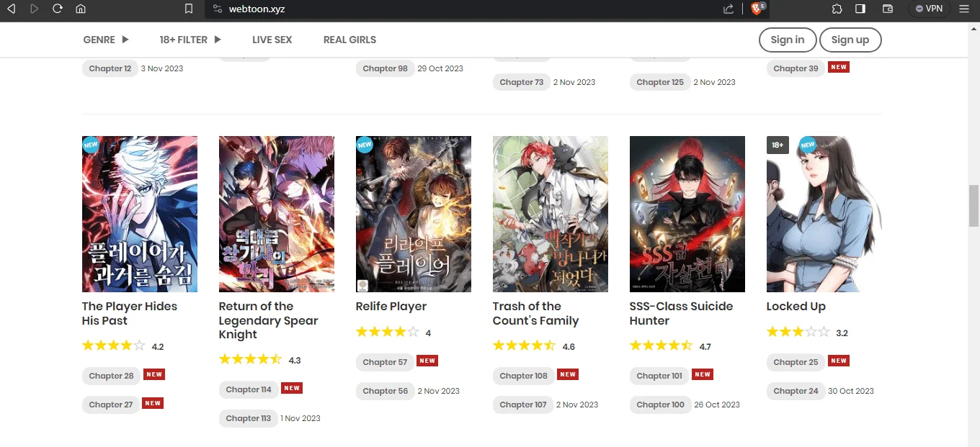Click SSS-Class Suicide Hunter title link
Viewport: 980px width, 447px height.
(682, 313)
